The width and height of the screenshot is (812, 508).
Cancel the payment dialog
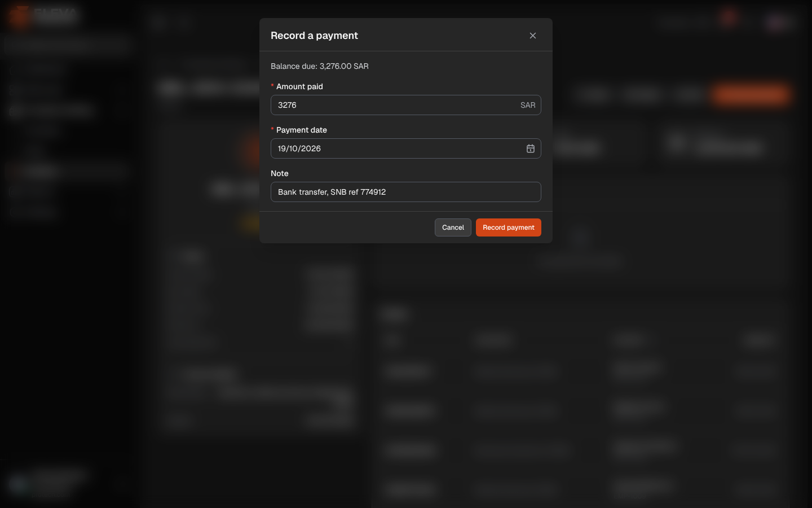pos(453,227)
